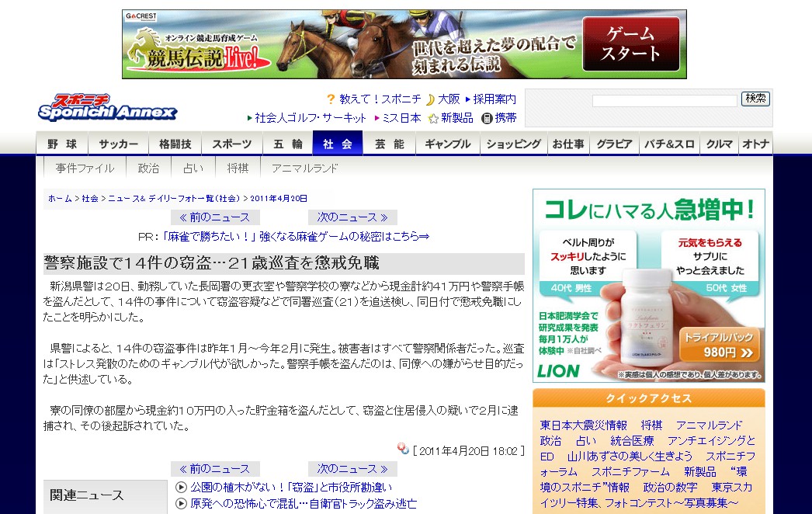Click the question mark icon by 教えて！スポニチ
812x514 pixels.
331,99
